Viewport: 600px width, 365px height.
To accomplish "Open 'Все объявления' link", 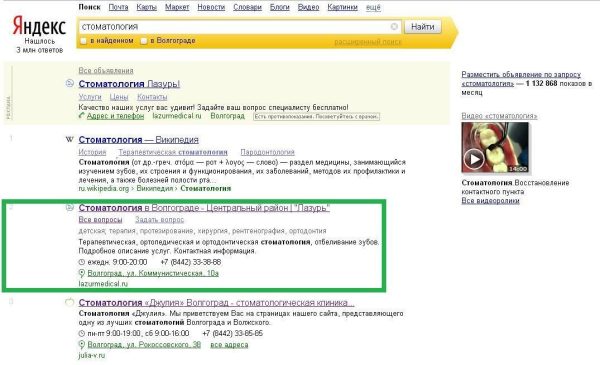I will [106, 70].
